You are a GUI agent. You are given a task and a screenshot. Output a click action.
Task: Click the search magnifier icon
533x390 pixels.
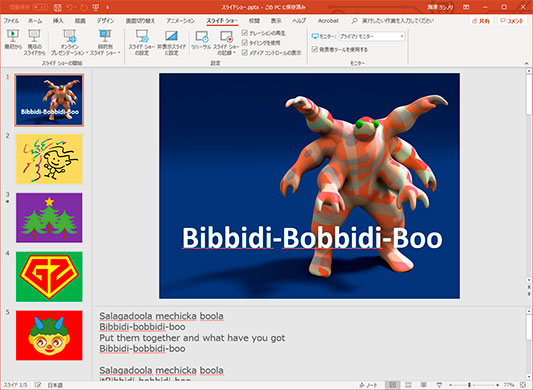[x=354, y=21]
